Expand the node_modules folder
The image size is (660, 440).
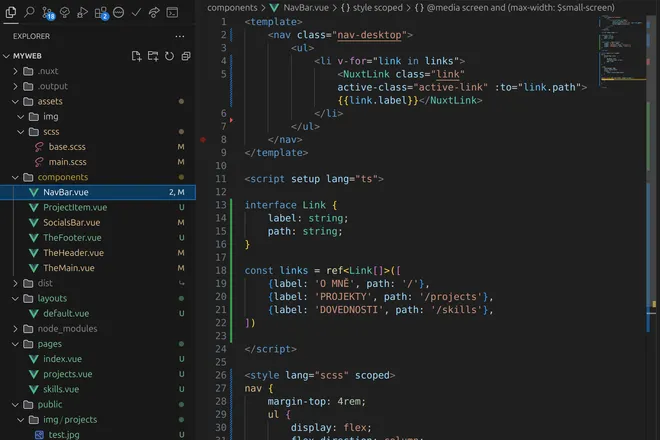pyautogui.click(x=67, y=328)
